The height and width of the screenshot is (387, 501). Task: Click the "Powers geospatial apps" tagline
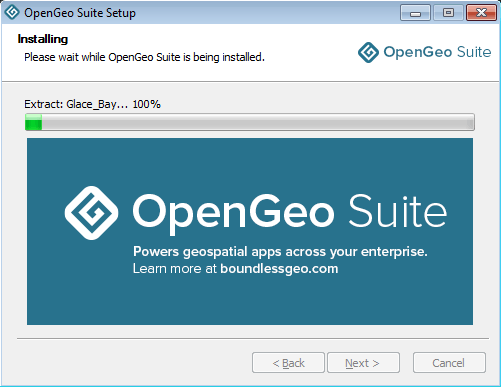280,252
